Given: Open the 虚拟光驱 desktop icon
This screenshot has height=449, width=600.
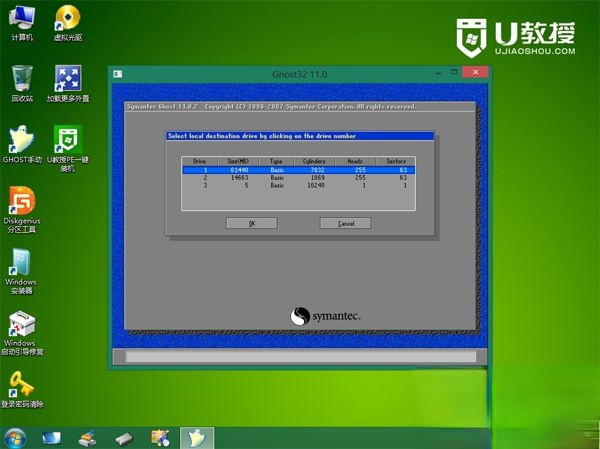Looking at the screenshot, I should click(68, 23).
